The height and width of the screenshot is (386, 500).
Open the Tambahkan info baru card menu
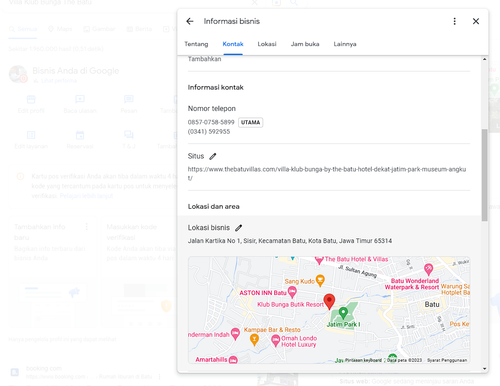87,227
